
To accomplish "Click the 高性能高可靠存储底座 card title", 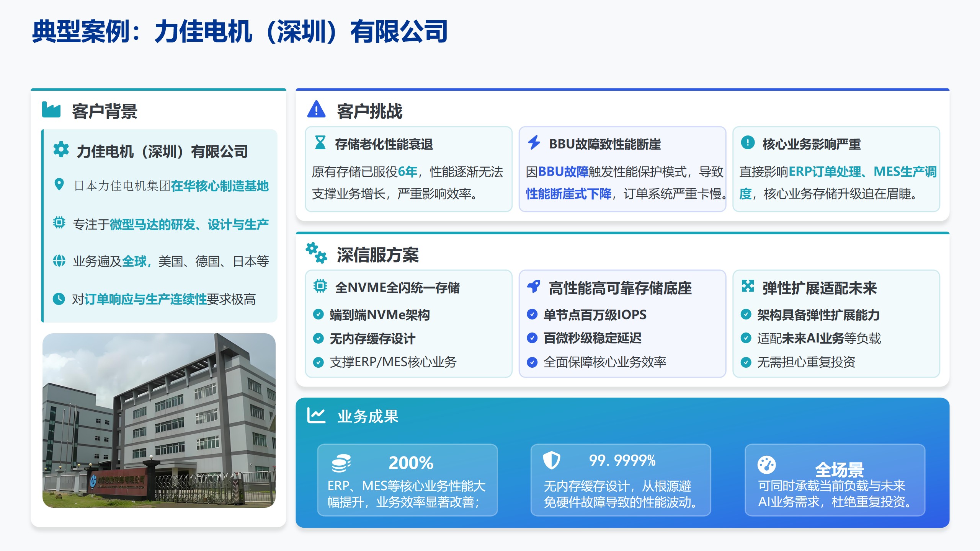I will [620, 288].
